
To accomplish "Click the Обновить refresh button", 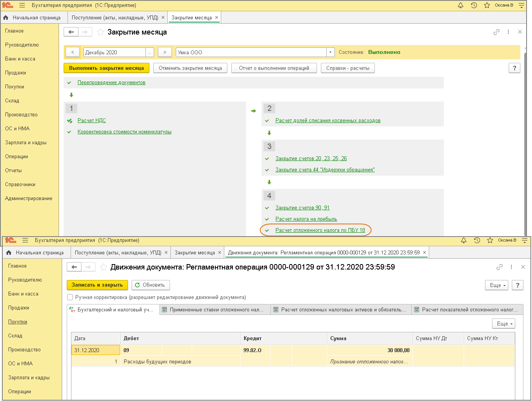I will 151,285.
